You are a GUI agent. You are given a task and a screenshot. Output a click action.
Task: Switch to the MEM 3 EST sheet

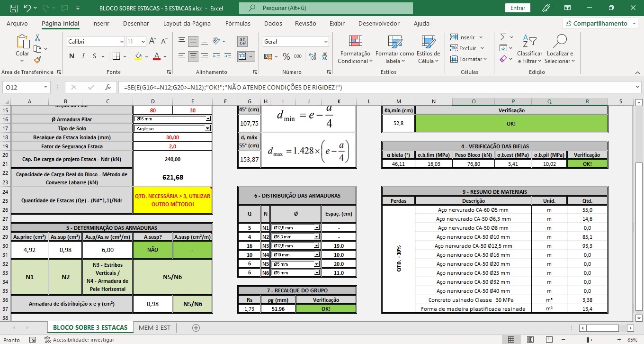[x=154, y=327]
